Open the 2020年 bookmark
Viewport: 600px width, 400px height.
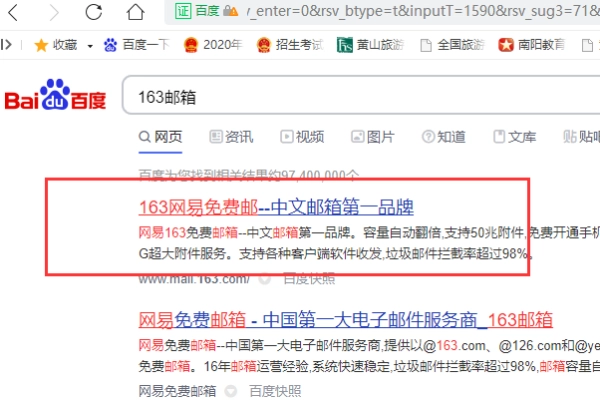[213, 45]
